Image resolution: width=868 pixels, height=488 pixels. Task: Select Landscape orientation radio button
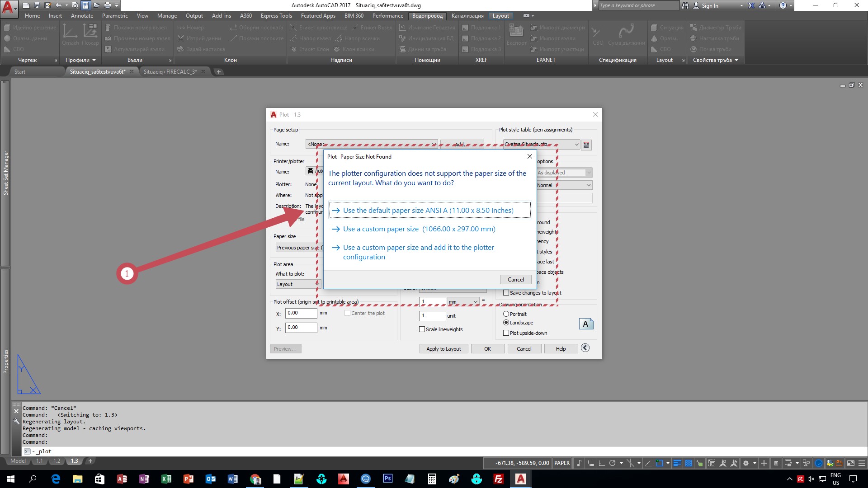pyautogui.click(x=506, y=323)
